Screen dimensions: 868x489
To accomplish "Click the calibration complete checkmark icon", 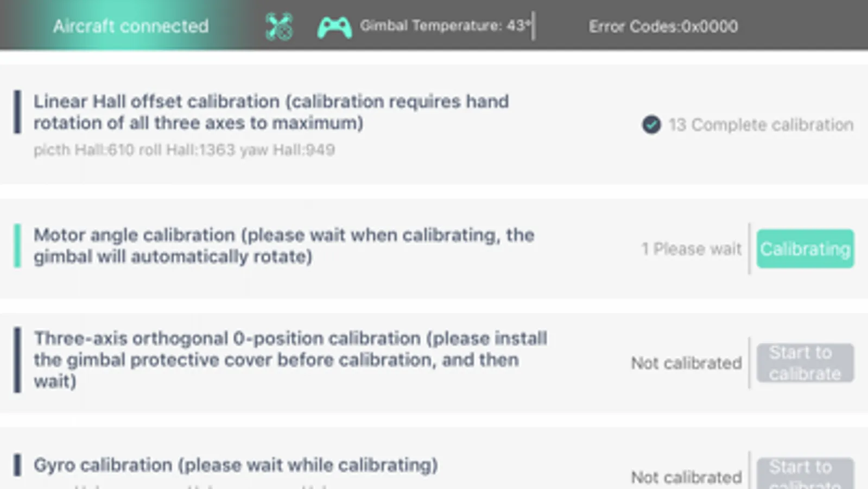I will 651,124.
